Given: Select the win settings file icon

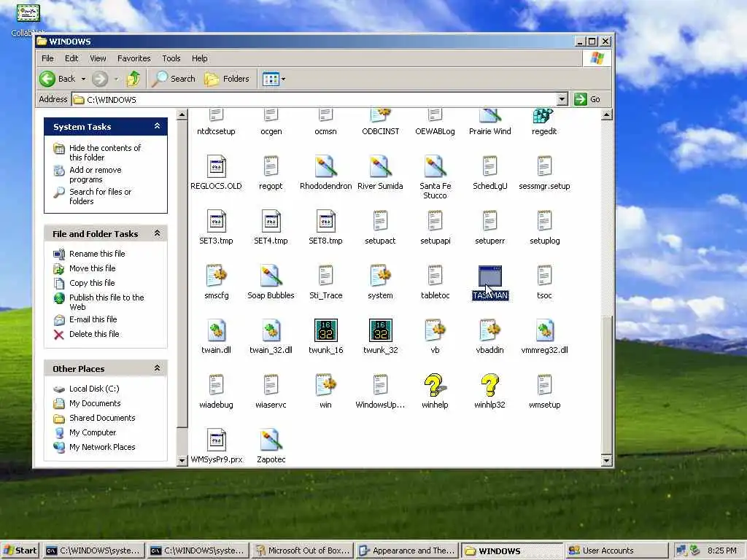Looking at the screenshot, I should (x=326, y=385).
